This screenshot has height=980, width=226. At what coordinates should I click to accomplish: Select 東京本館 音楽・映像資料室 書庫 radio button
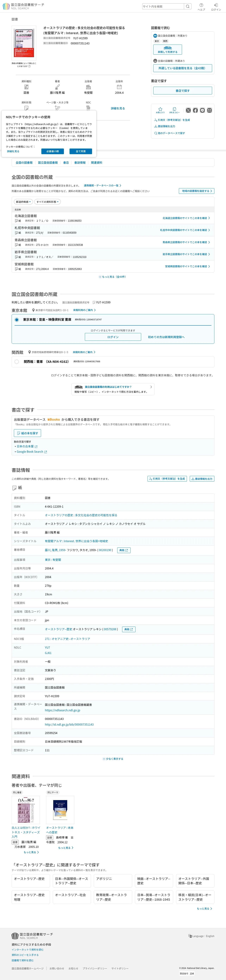coord(17,320)
